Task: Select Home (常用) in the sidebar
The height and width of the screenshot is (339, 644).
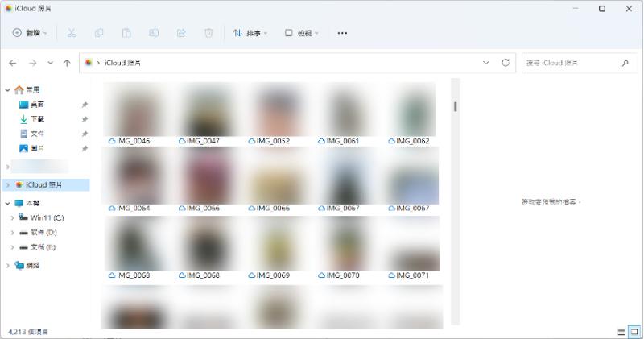Action: [x=33, y=89]
